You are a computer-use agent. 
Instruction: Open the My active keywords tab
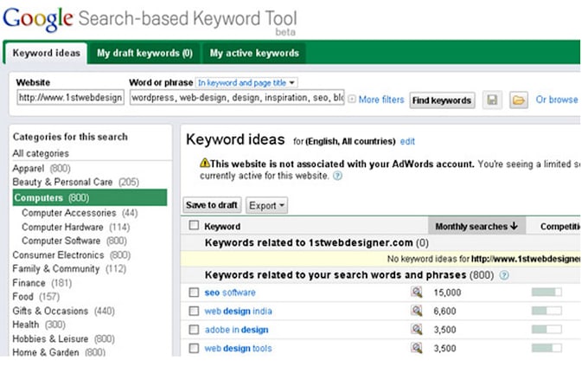pyautogui.click(x=254, y=53)
